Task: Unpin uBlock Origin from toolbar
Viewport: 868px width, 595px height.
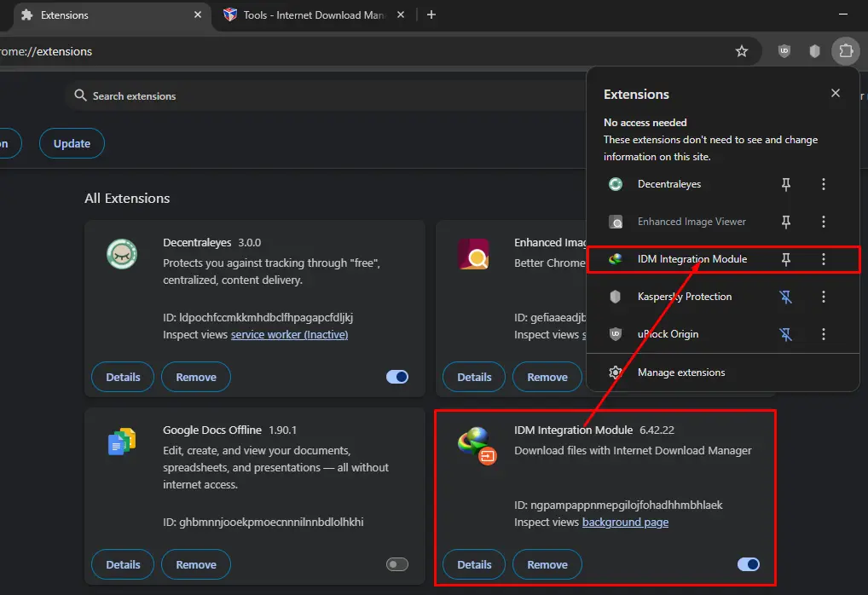Action: pyautogui.click(x=785, y=334)
